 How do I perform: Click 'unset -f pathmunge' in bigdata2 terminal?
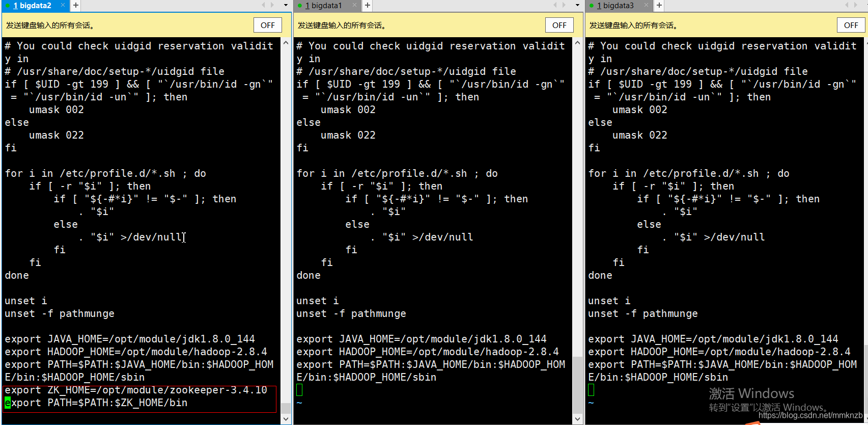[60, 313]
